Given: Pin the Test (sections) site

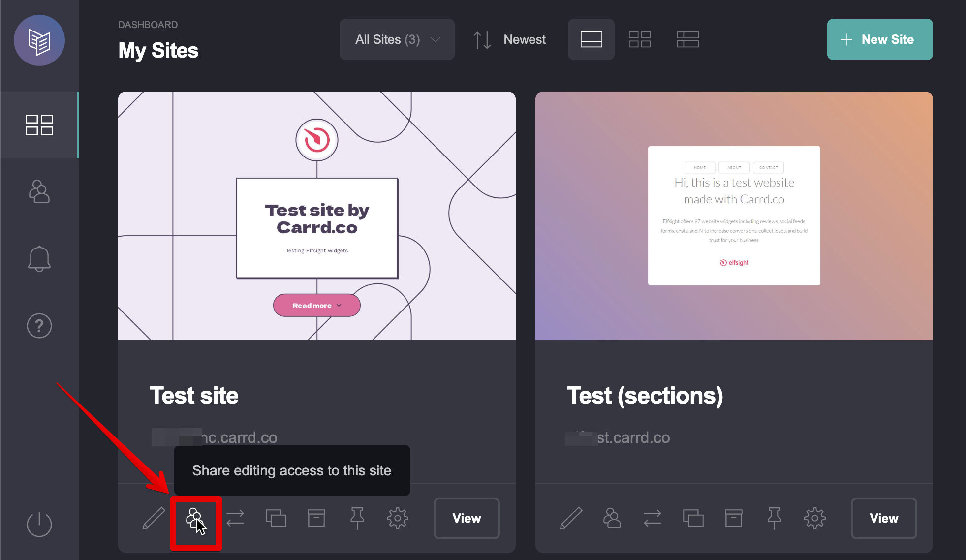Looking at the screenshot, I should (774, 518).
